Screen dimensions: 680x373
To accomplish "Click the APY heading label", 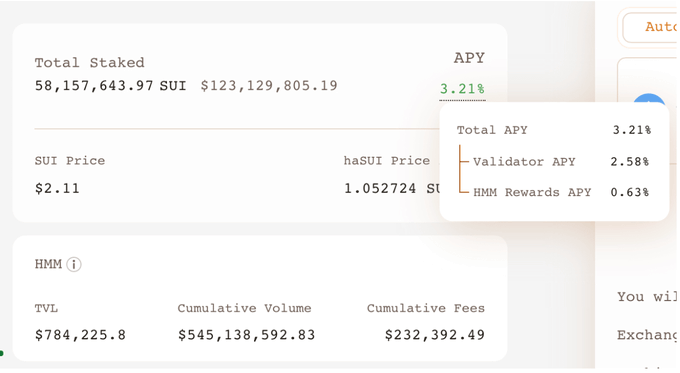I will click(469, 58).
